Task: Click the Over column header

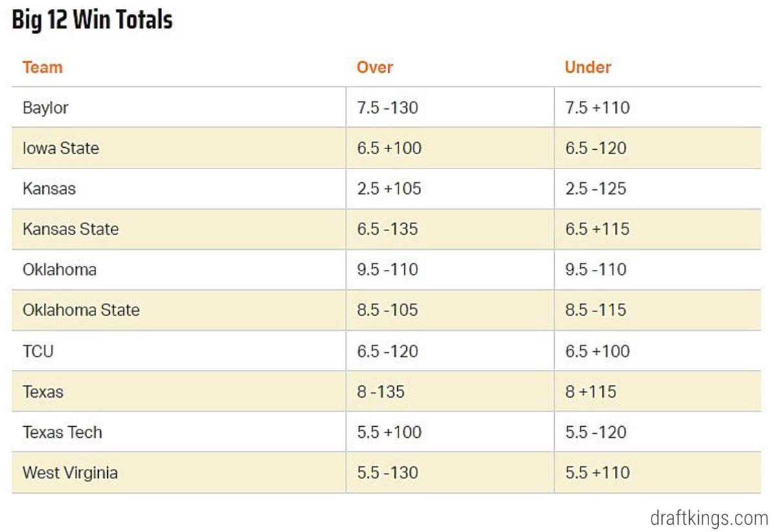Action: pyautogui.click(x=375, y=67)
